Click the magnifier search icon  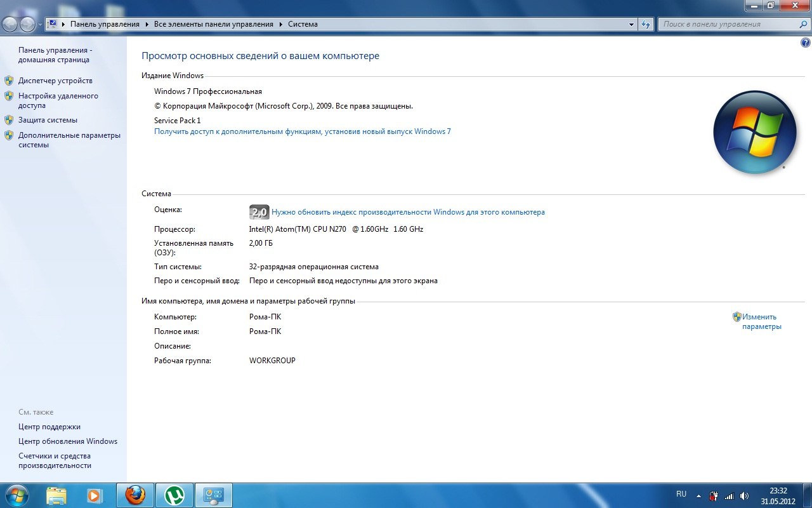pos(803,24)
